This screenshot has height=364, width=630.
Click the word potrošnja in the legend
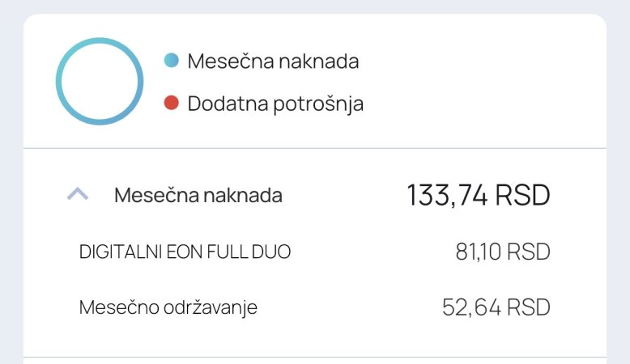coord(317,104)
